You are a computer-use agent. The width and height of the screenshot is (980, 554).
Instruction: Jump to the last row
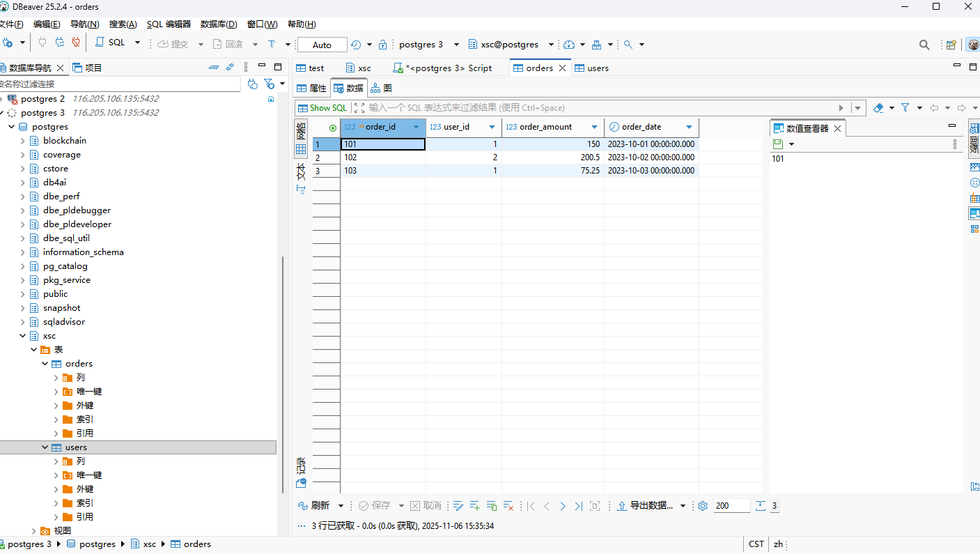click(x=578, y=506)
